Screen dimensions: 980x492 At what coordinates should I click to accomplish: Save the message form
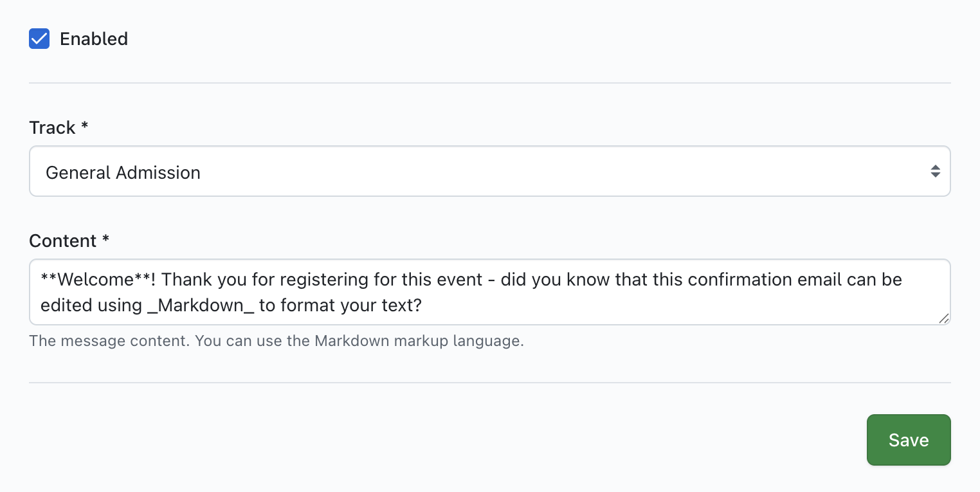(908, 440)
